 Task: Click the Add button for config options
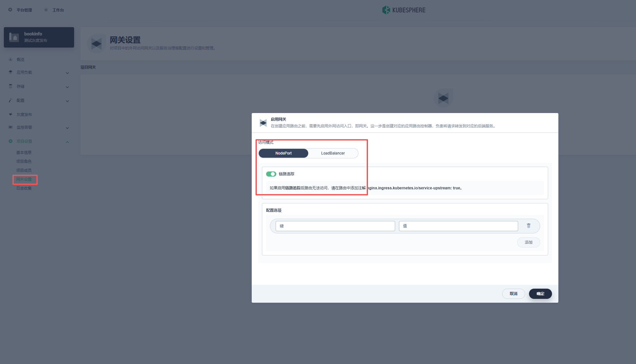(528, 242)
